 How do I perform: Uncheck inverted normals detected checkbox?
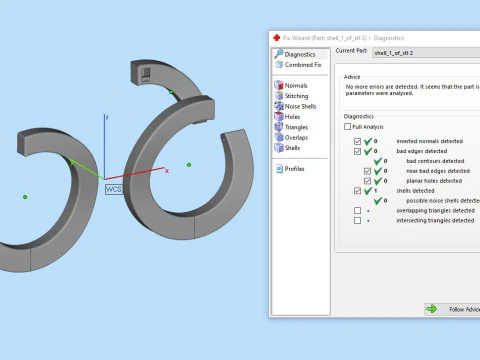click(x=357, y=141)
